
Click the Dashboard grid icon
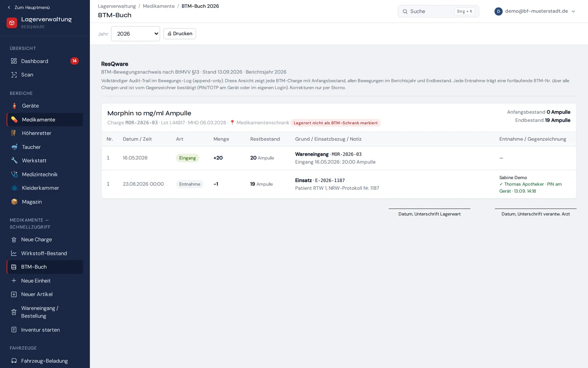click(14, 61)
